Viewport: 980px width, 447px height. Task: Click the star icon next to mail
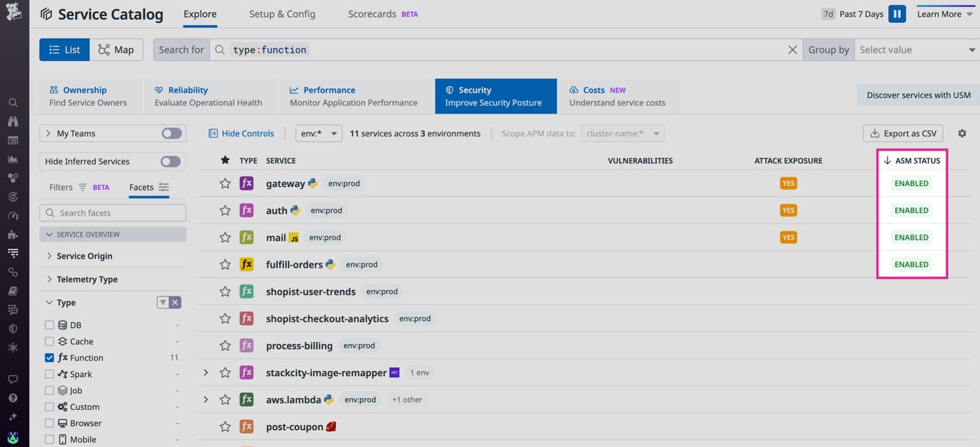click(225, 238)
